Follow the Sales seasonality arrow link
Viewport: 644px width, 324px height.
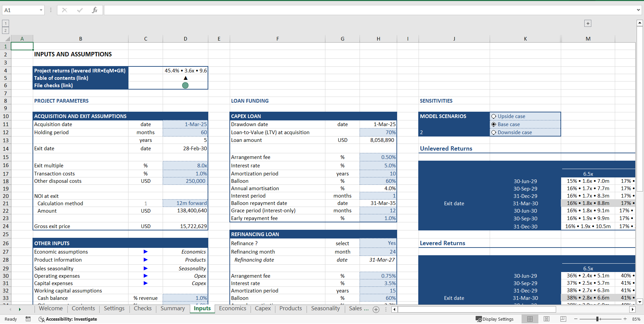(x=146, y=268)
